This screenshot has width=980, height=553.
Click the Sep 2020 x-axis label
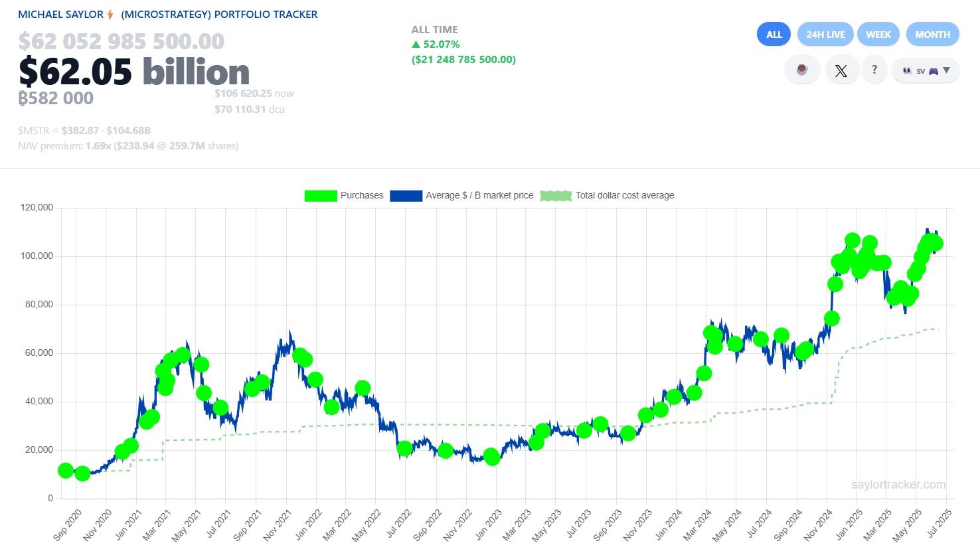click(x=67, y=525)
